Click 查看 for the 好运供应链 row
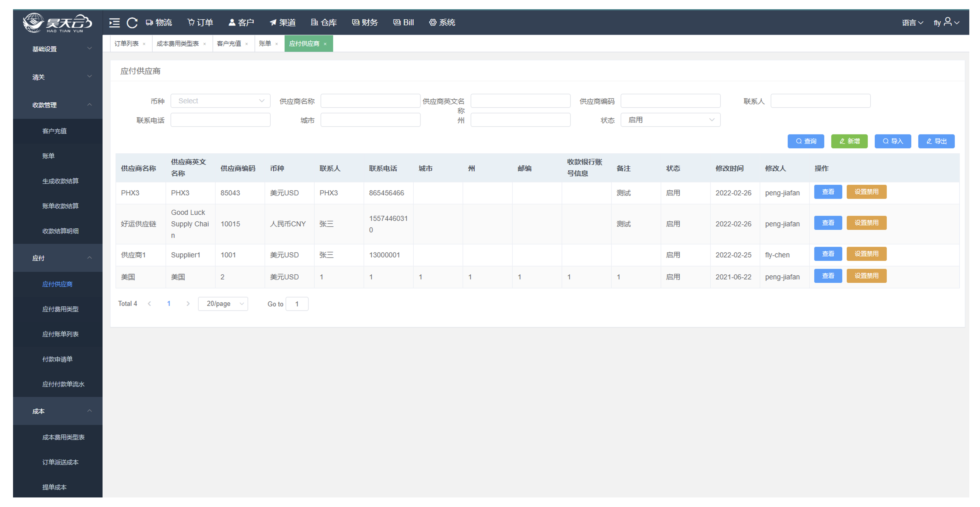 click(x=828, y=223)
